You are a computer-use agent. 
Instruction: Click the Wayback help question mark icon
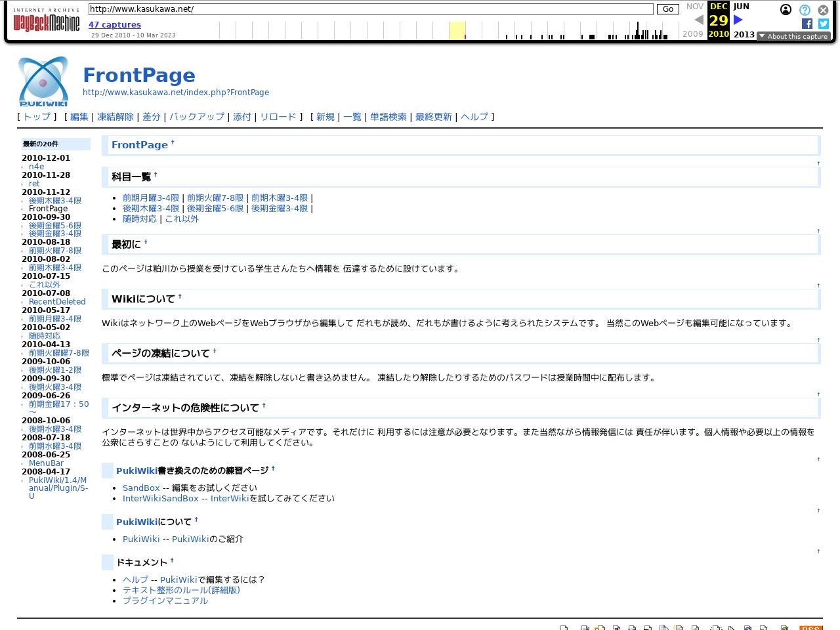[805, 10]
